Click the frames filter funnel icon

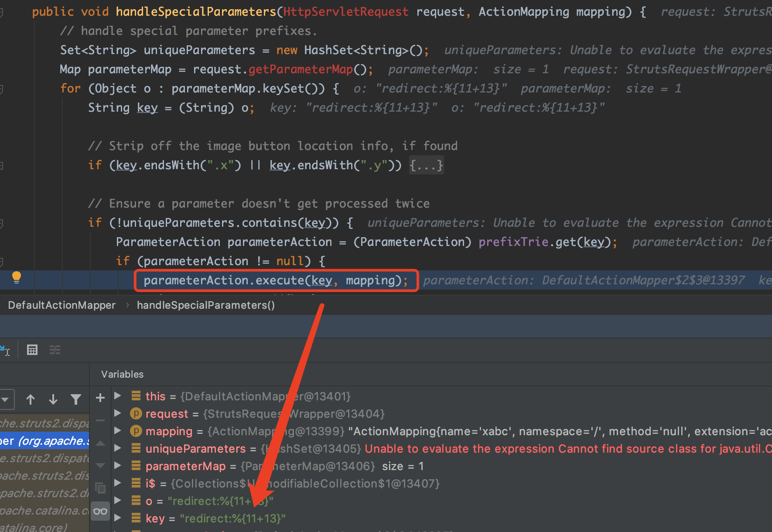coord(76,399)
